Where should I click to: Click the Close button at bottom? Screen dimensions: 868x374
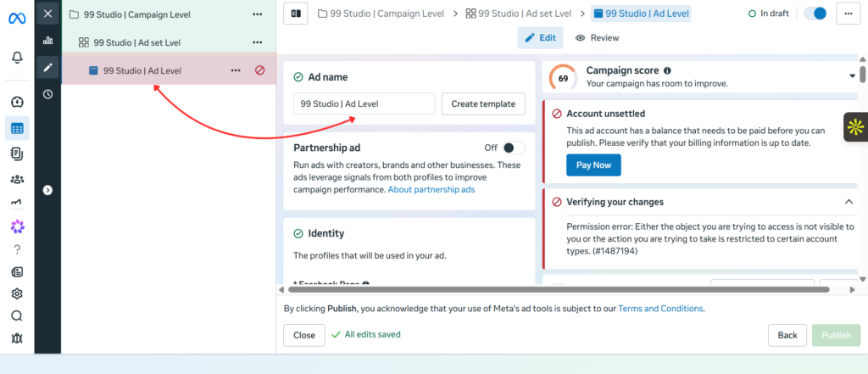click(x=304, y=335)
